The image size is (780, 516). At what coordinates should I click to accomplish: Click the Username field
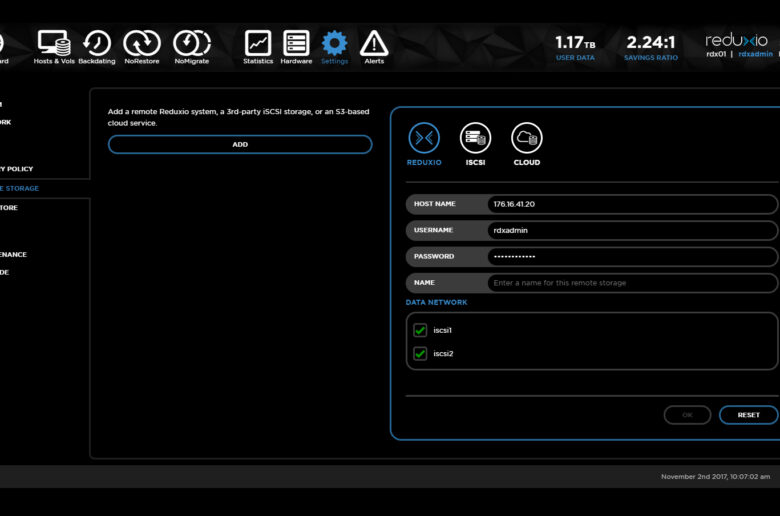632,230
